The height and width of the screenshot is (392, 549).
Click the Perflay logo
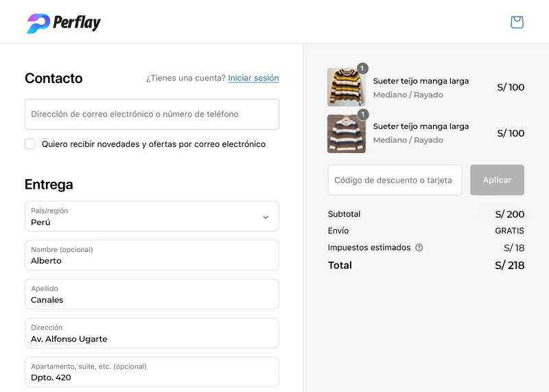(64, 23)
